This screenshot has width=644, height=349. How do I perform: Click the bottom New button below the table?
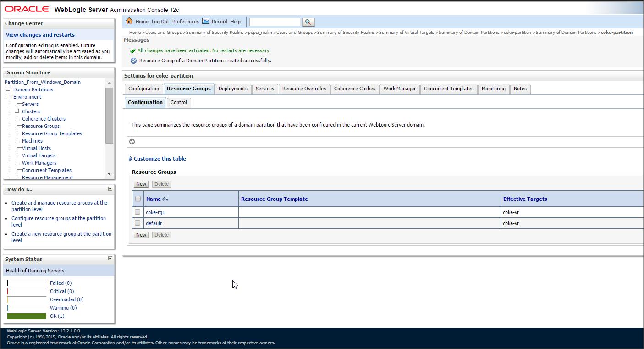[141, 235]
